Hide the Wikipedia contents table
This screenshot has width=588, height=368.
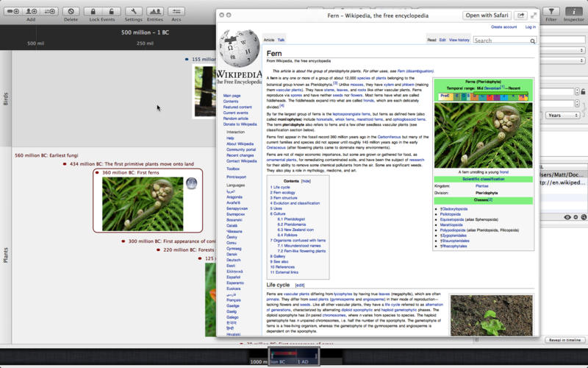pos(306,180)
